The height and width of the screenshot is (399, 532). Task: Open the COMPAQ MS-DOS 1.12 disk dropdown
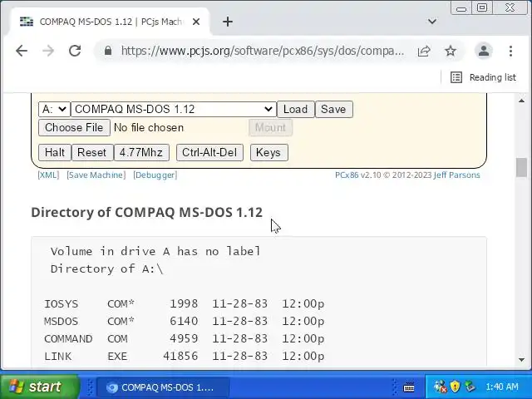(x=174, y=109)
